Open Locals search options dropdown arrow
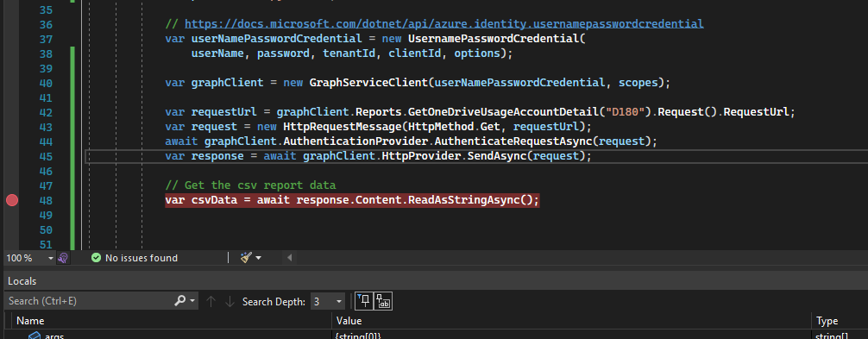Screen dimensions: 868x339 pos(192,301)
